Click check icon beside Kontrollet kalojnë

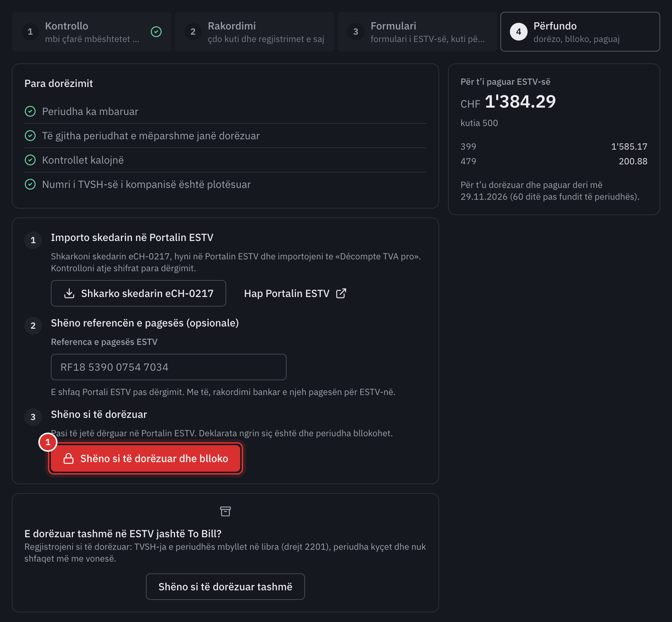point(30,160)
